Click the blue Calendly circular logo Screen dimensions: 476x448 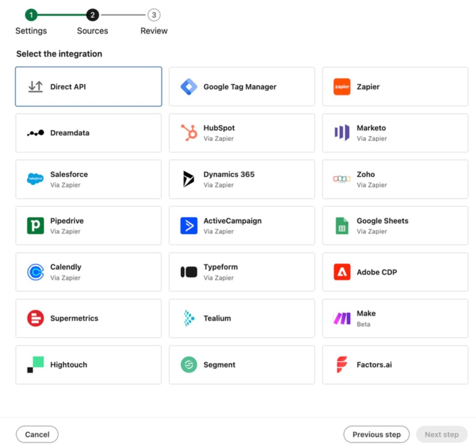35,272
